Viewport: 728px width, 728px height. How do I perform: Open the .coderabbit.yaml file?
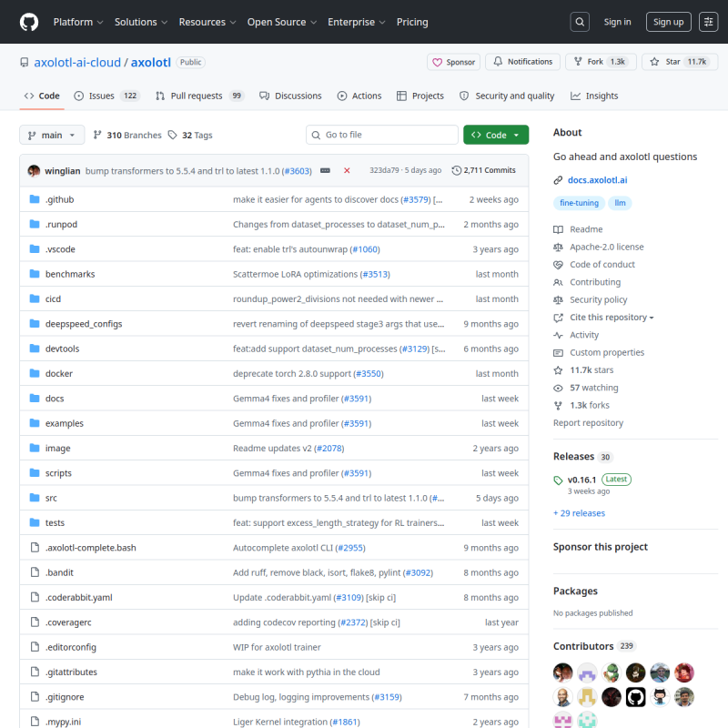(x=78, y=598)
